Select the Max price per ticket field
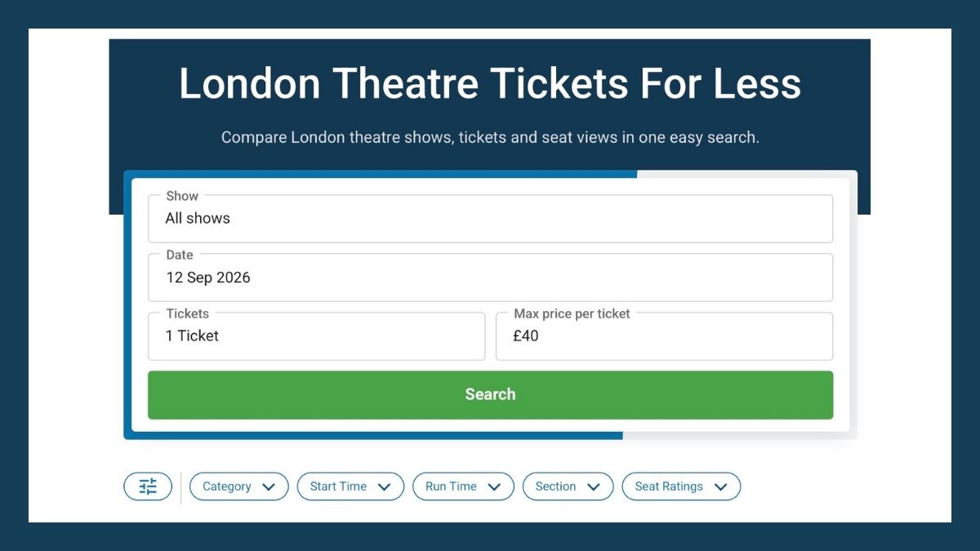980x551 pixels. click(664, 336)
